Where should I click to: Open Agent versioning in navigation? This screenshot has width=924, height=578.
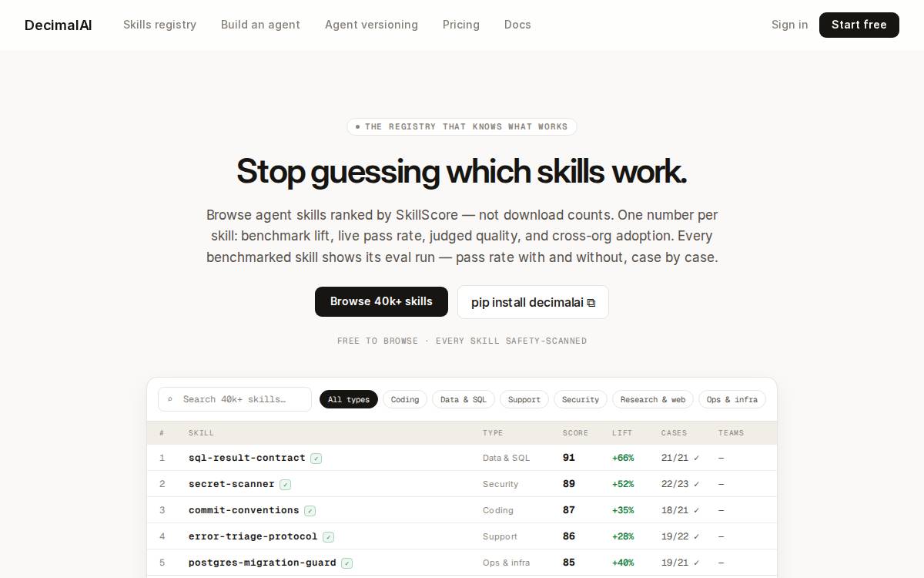(371, 25)
